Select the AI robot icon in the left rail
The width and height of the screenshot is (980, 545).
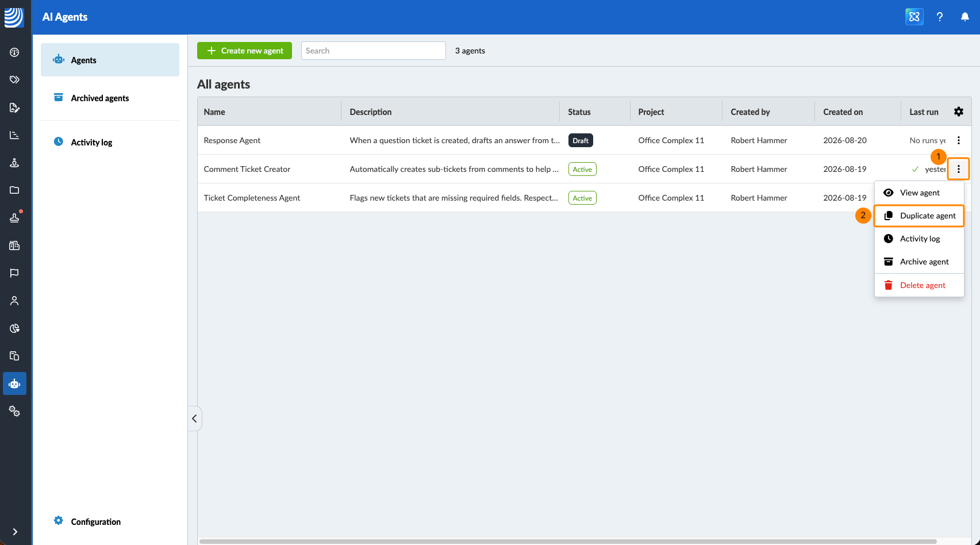coord(14,383)
